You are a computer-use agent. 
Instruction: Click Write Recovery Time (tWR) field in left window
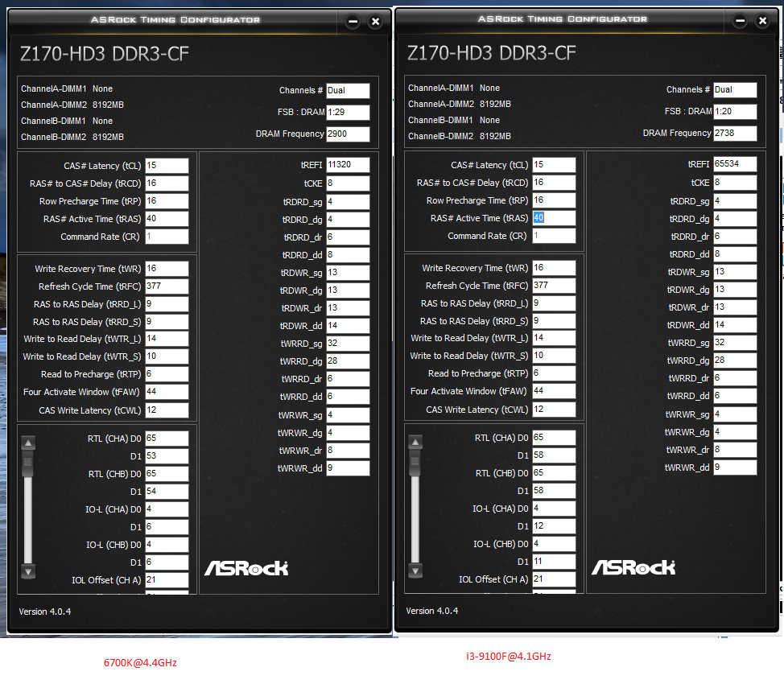[x=167, y=269]
